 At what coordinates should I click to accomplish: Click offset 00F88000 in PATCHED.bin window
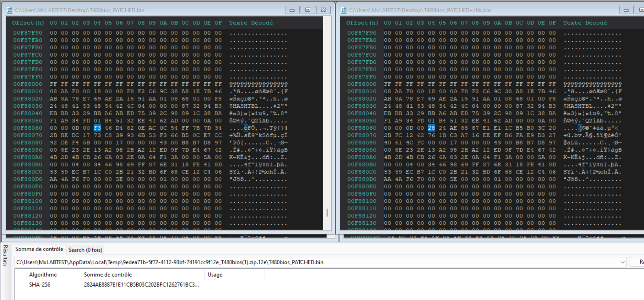(x=28, y=84)
